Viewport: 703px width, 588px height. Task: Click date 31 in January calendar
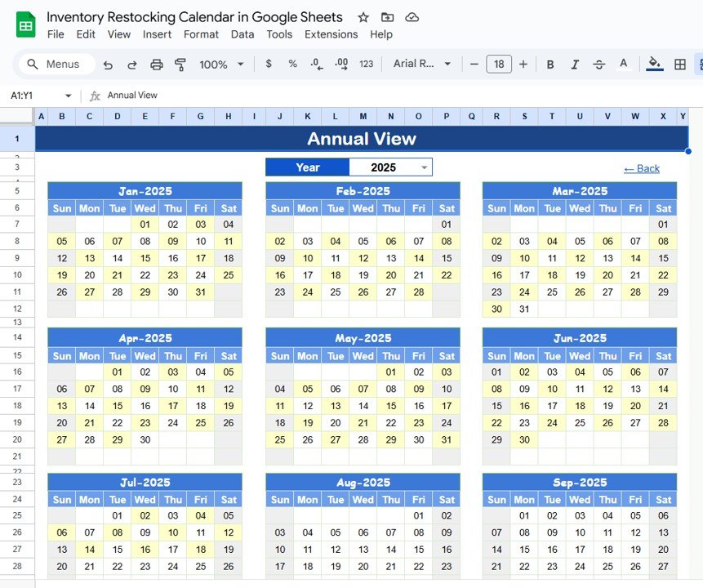[200, 292]
